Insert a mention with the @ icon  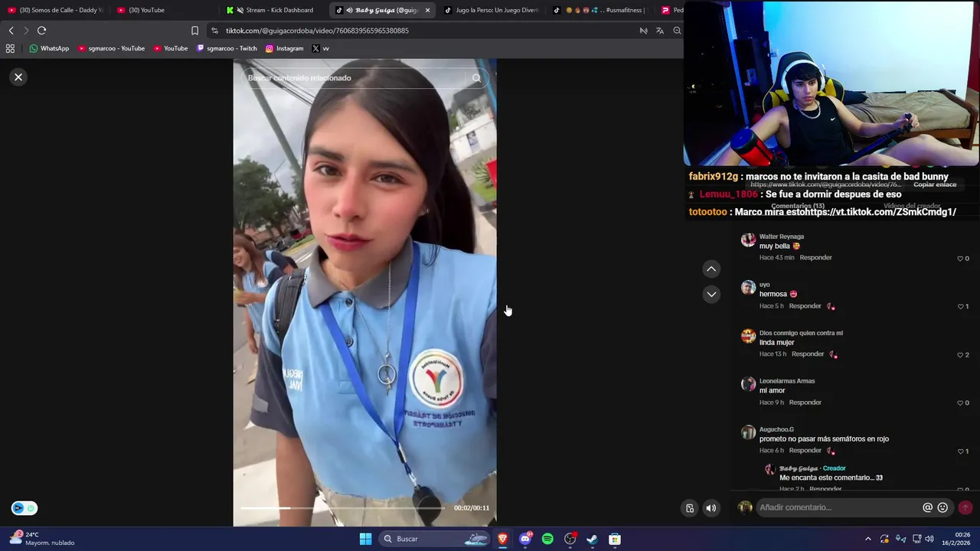point(927,507)
